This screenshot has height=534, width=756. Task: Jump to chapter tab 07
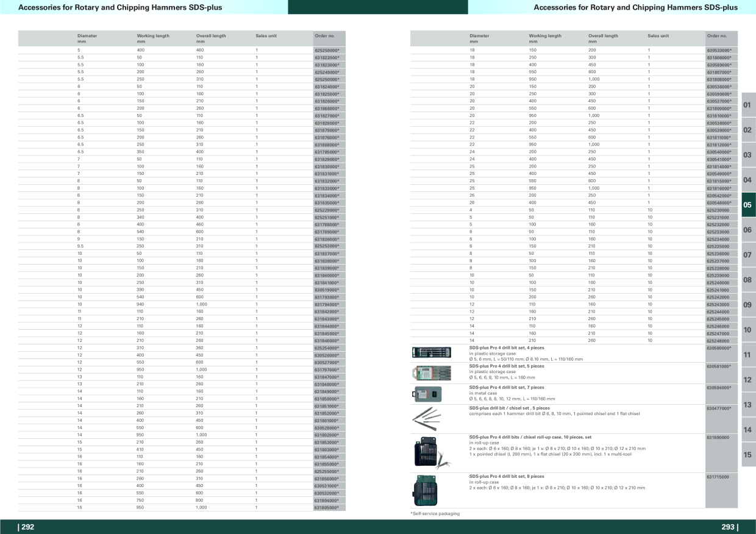pyautogui.click(x=748, y=255)
